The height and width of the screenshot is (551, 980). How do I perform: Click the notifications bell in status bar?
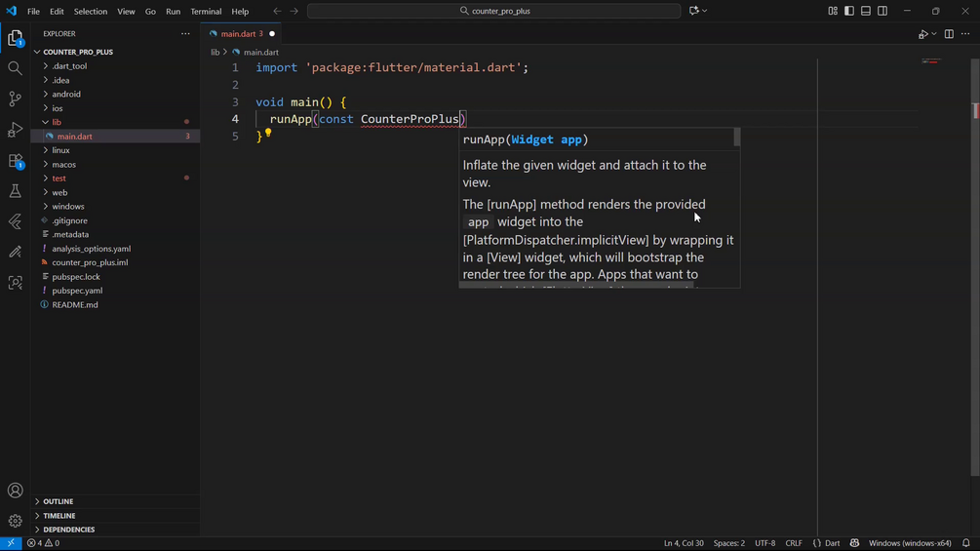(966, 543)
